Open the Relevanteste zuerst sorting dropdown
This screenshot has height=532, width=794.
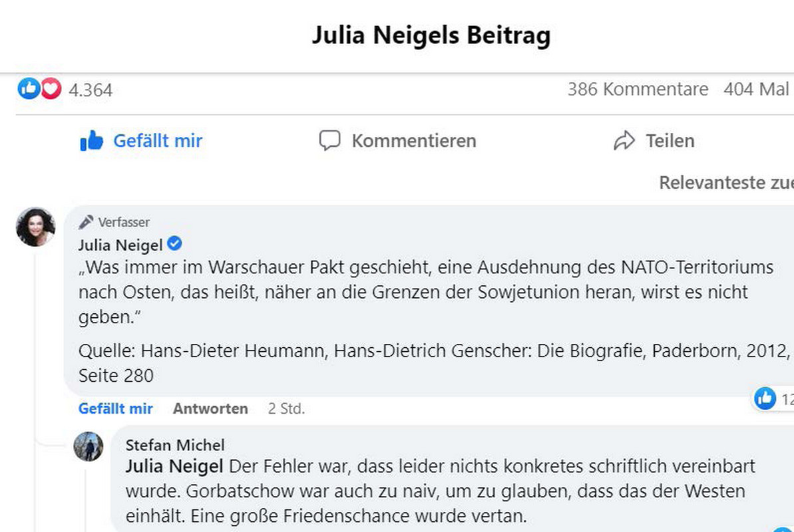click(725, 182)
